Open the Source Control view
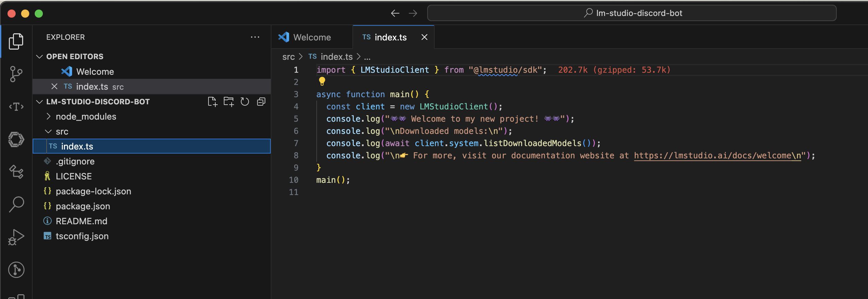Screen dimensions: 868x299 [16, 74]
